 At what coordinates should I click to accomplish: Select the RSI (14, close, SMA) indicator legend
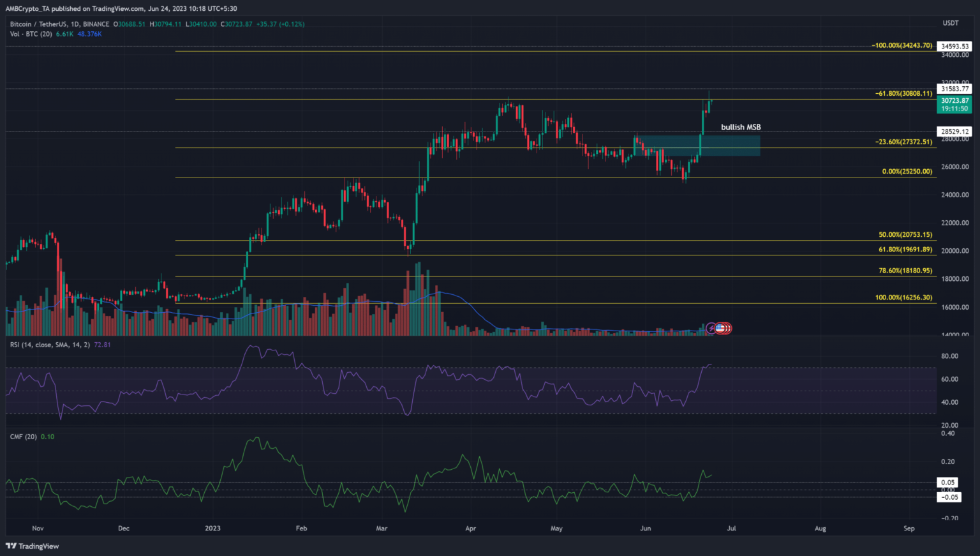(x=50, y=345)
